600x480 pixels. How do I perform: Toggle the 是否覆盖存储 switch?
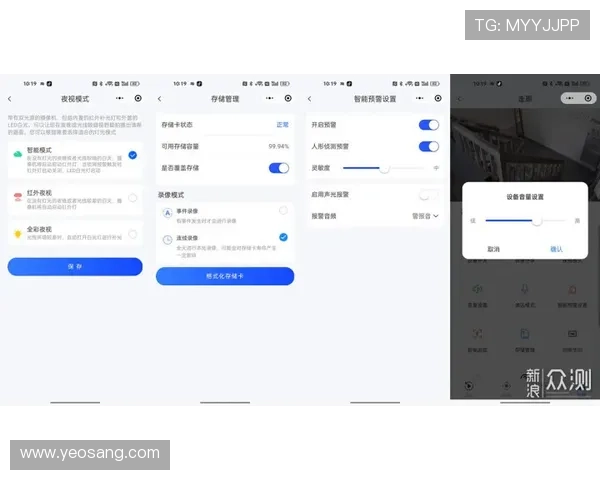[279, 168]
